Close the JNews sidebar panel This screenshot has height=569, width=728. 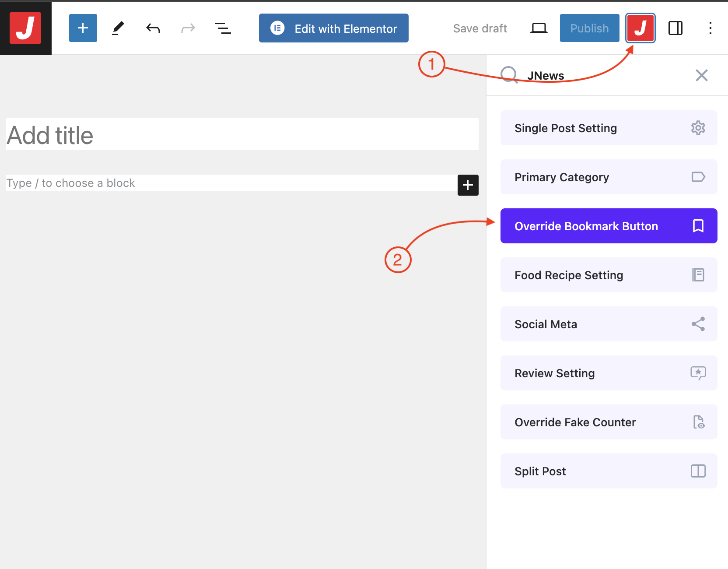point(701,75)
